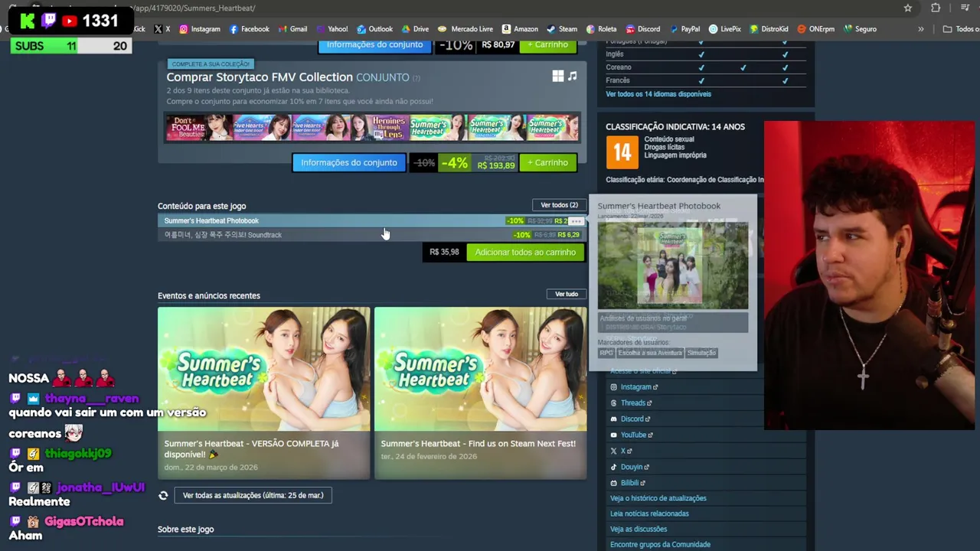Click 'Leia notícias relacionadas'
This screenshot has height=551, width=980.
649,514
